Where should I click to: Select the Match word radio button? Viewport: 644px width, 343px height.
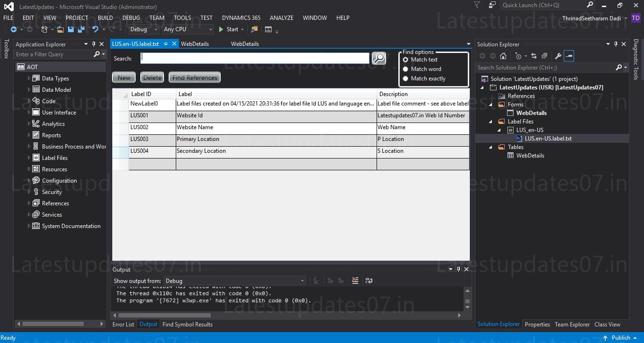pos(405,69)
